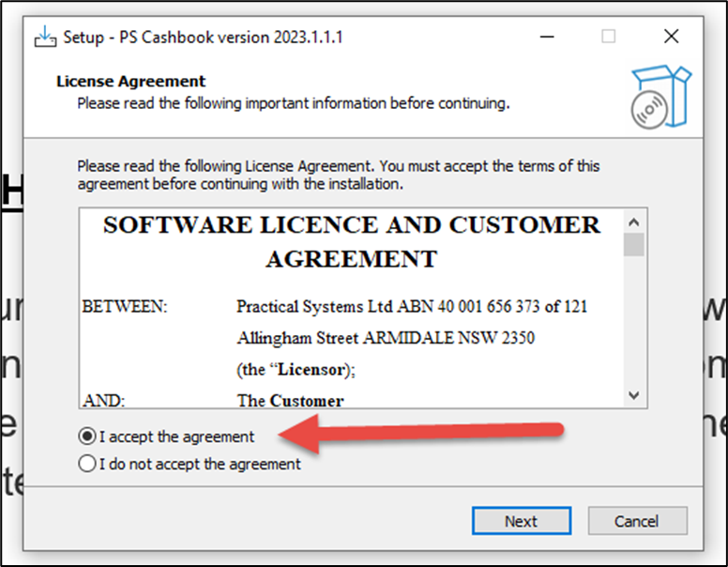Image resolution: width=728 pixels, height=567 pixels.
Task: Click the 'BETWEEN:' label in the licence
Action: point(125,307)
